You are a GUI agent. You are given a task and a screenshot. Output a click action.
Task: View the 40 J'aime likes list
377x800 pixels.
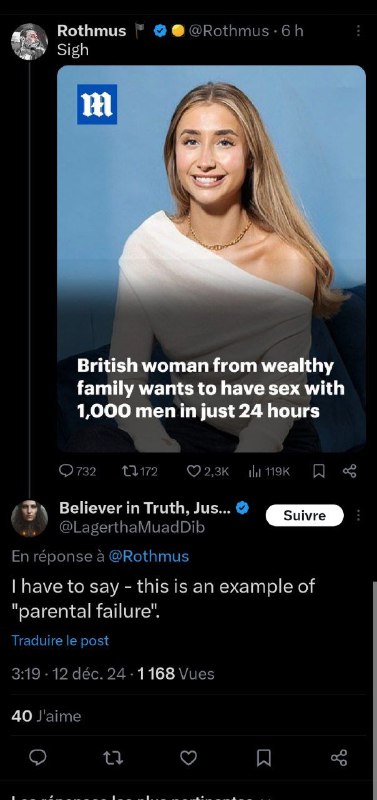pyautogui.click(x=46, y=716)
